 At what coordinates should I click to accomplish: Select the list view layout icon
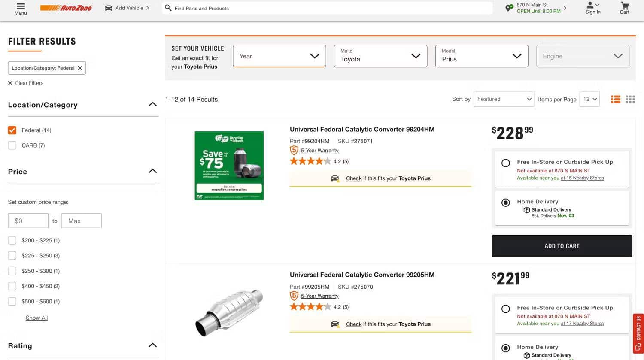click(615, 99)
